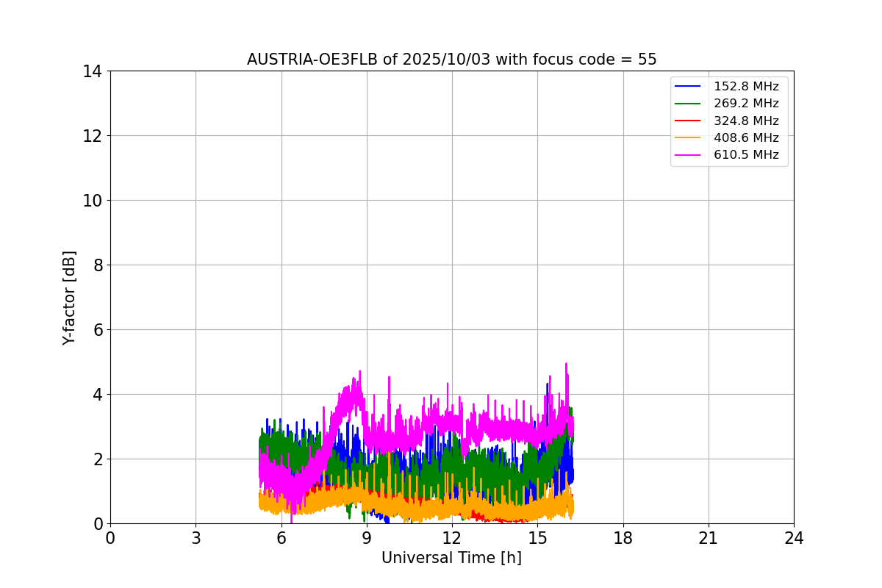Viewport: 882px width, 588px height.
Task: Click the x-axis tick label 18
Action: click(623, 538)
